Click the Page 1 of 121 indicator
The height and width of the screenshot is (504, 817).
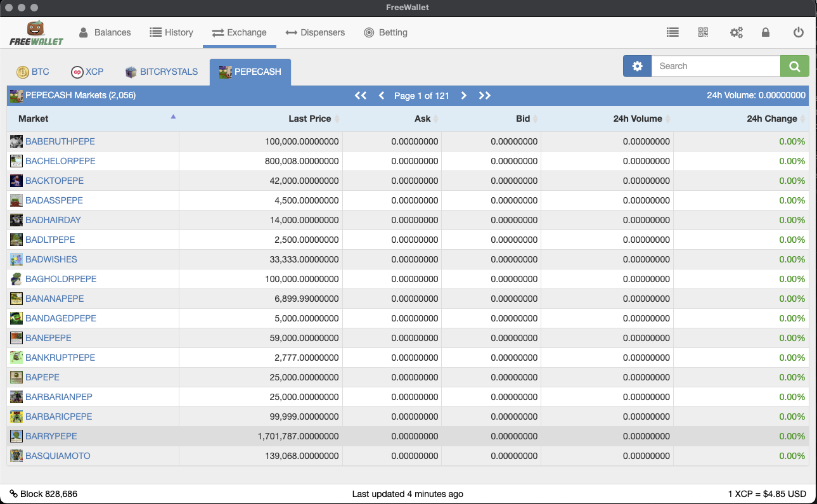click(421, 96)
